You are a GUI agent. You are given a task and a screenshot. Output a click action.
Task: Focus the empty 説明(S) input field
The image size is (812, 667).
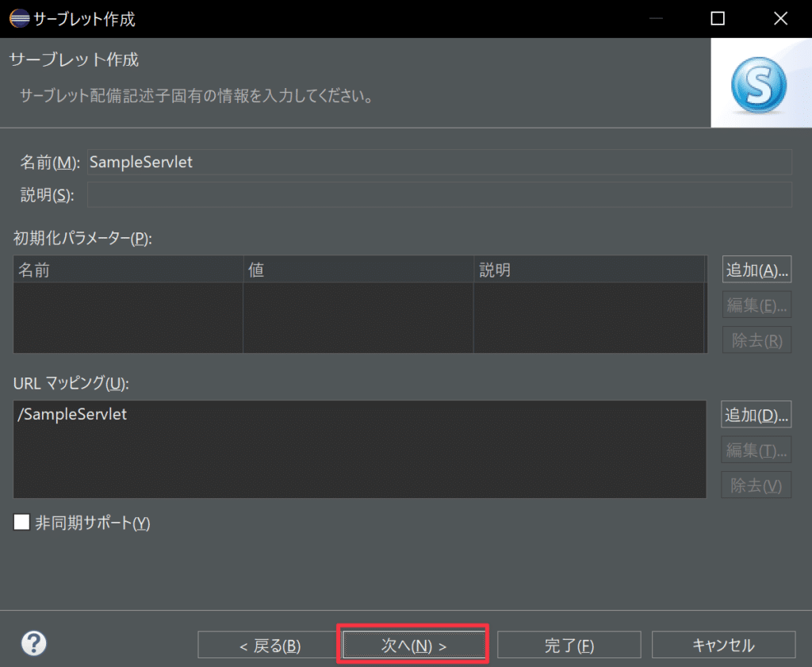coord(439,194)
